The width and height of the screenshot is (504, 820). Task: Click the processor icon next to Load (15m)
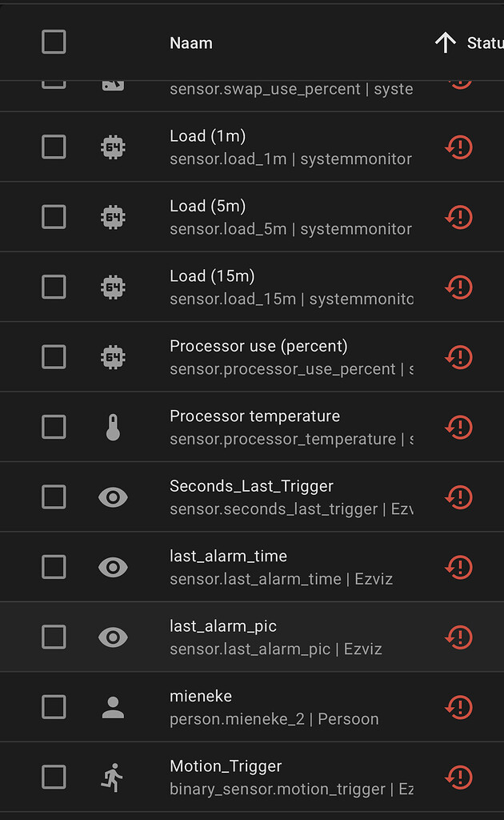tap(113, 287)
